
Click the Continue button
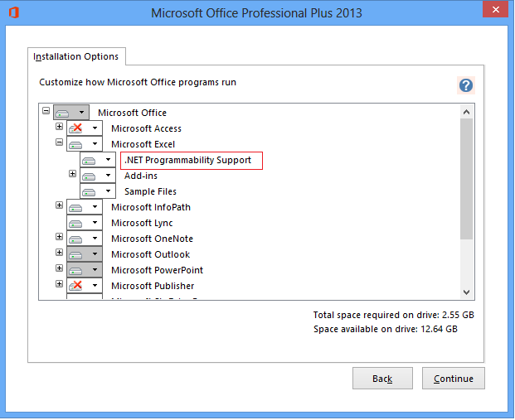point(454,379)
